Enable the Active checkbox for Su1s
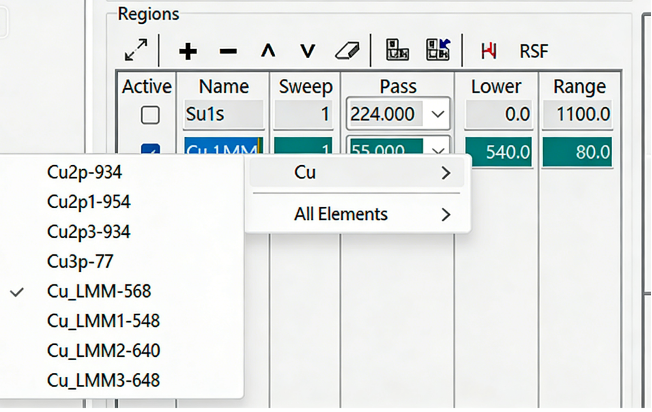Image resolution: width=652 pixels, height=412 pixels. (x=150, y=115)
